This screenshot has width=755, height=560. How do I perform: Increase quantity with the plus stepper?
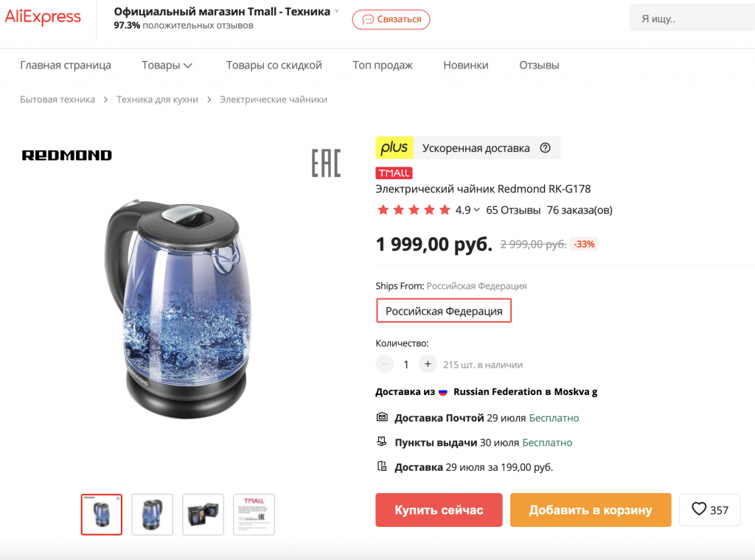(x=428, y=364)
